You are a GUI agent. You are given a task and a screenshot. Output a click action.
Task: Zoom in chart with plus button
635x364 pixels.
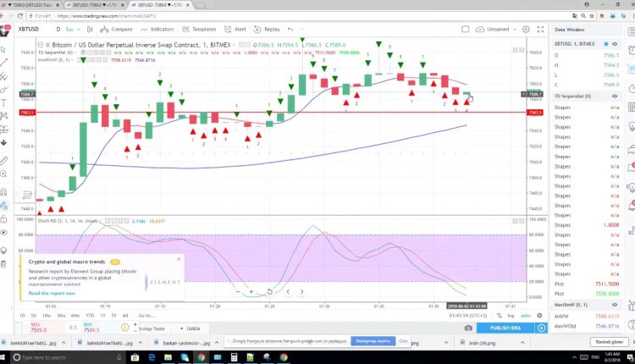coord(251,291)
